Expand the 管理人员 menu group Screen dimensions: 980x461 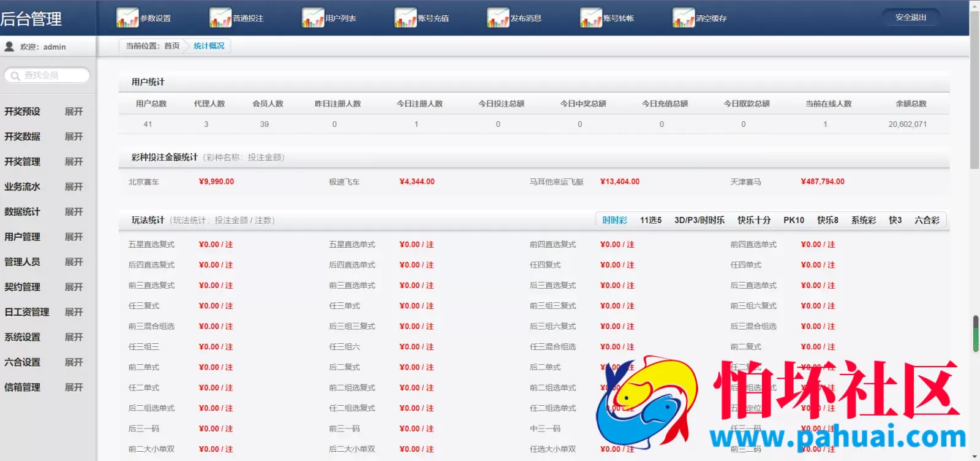pos(73,262)
